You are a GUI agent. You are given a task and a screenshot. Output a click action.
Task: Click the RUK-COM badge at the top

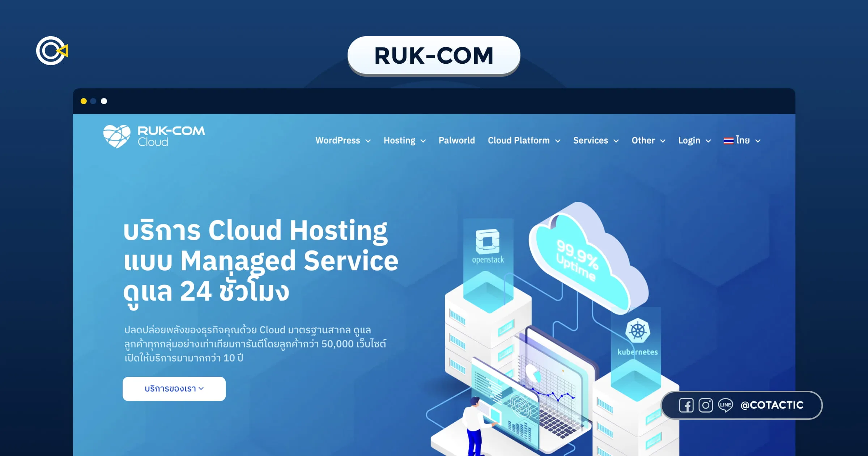(x=434, y=55)
